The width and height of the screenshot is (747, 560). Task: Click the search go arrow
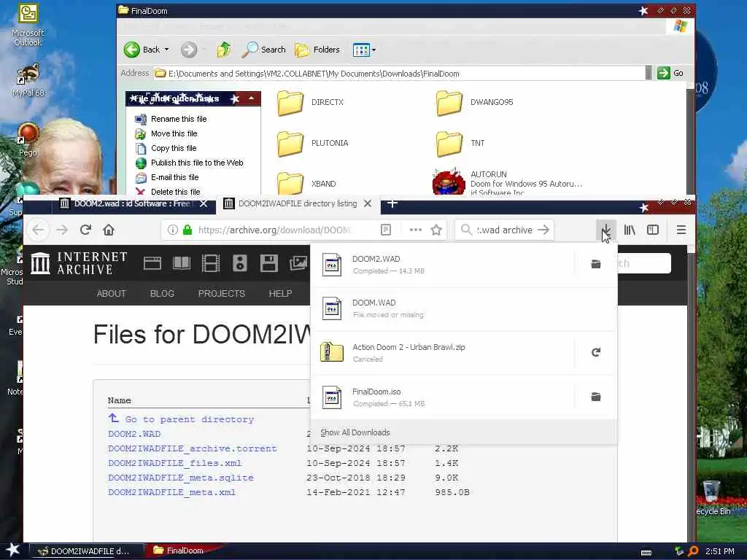543,230
